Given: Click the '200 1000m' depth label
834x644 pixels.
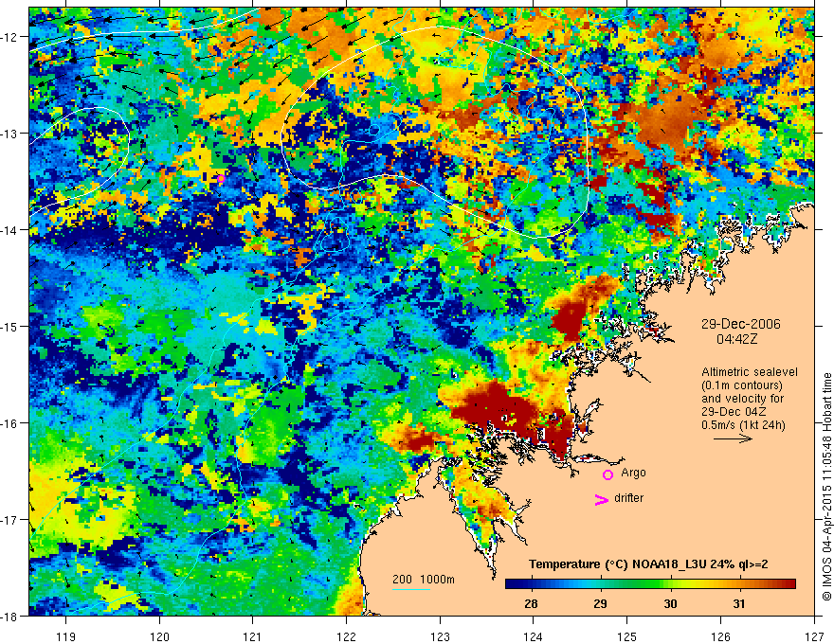Looking at the screenshot, I should pyautogui.click(x=424, y=580).
